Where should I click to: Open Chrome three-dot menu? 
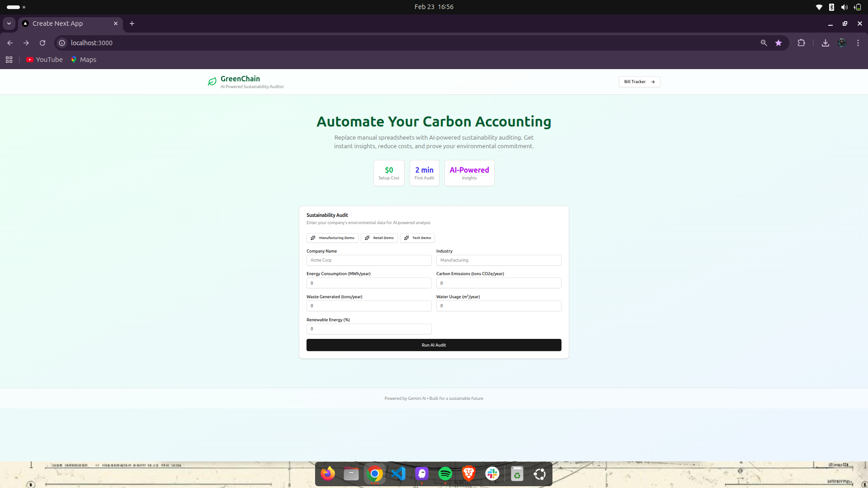[x=858, y=43]
